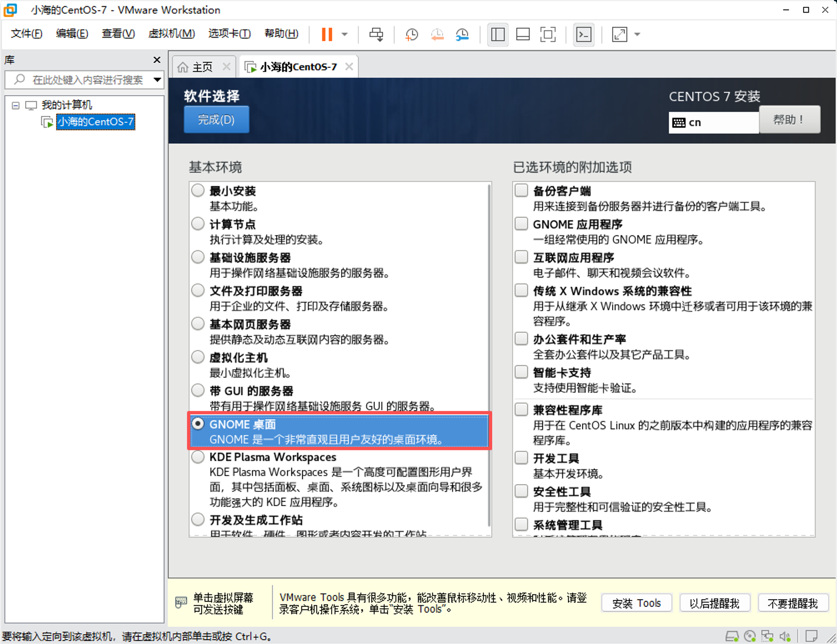The height and width of the screenshot is (644, 837).
Task: Click the hard disk status bar icon
Action: pyautogui.click(x=732, y=636)
